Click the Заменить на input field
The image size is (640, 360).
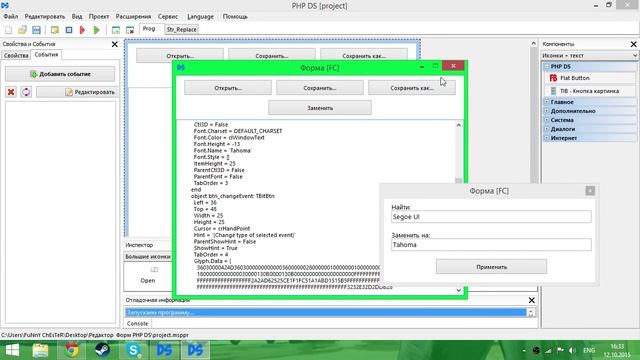tap(491, 244)
